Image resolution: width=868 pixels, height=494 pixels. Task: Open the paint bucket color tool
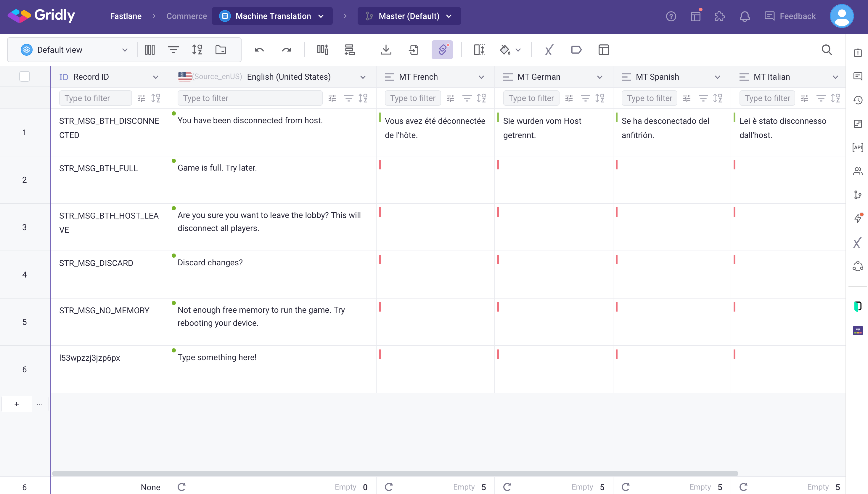(x=505, y=50)
